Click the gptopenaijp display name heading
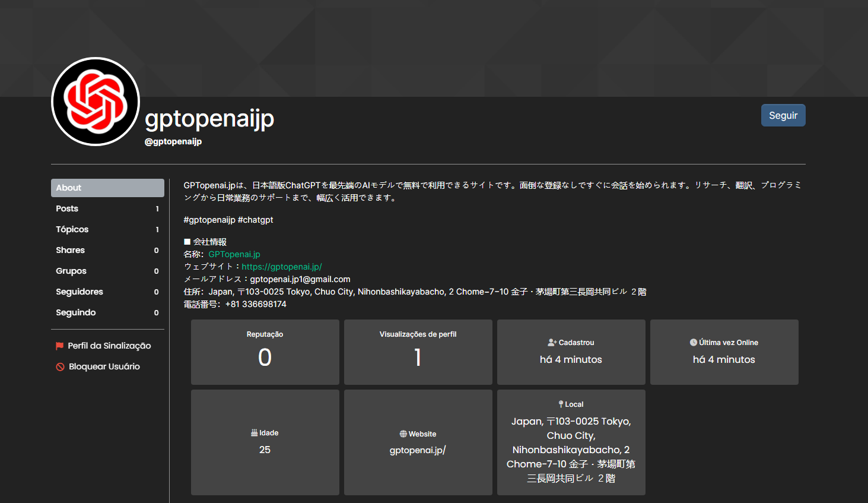The width and height of the screenshot is (868, 503). (209, 119)
